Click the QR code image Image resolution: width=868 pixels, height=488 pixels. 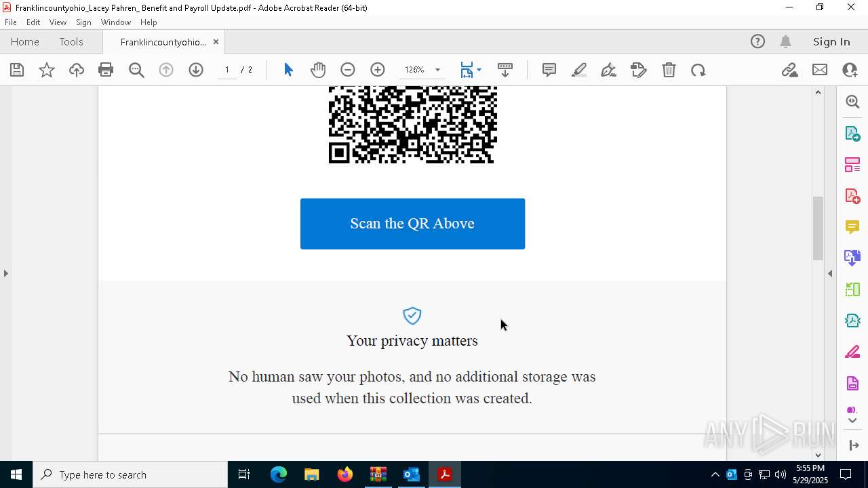[412, 125]
